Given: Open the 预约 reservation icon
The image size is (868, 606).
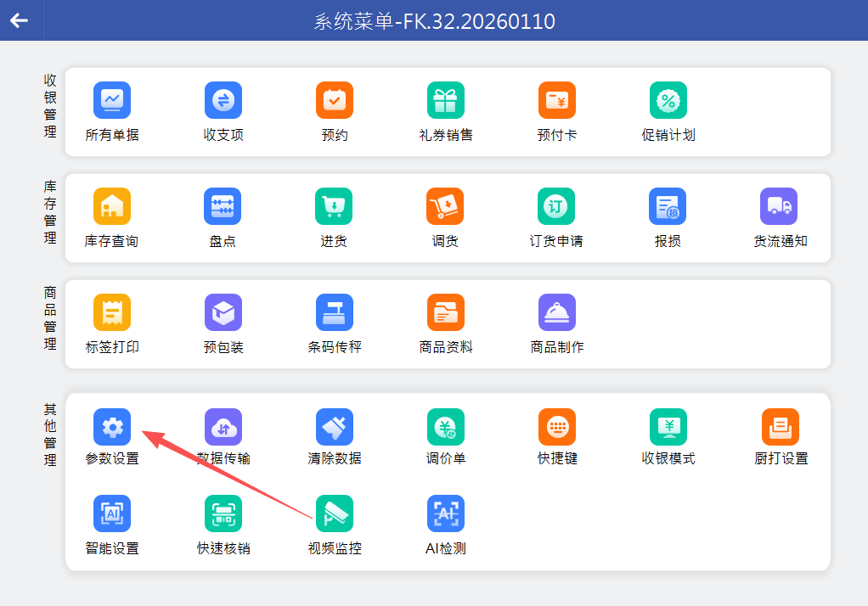Looking at the screenshot, I should pos(335,100).
